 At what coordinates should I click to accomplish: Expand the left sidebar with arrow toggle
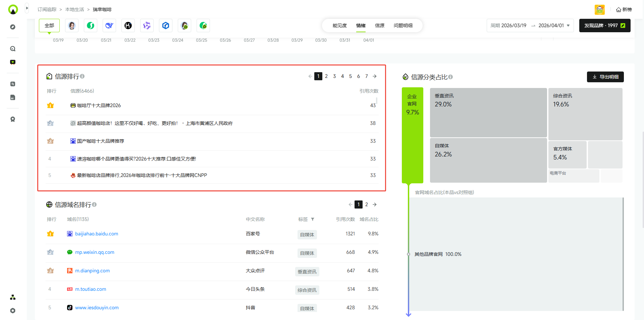tap(27, 8)
